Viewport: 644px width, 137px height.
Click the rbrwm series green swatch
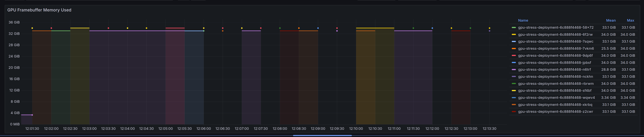point(514,83)
